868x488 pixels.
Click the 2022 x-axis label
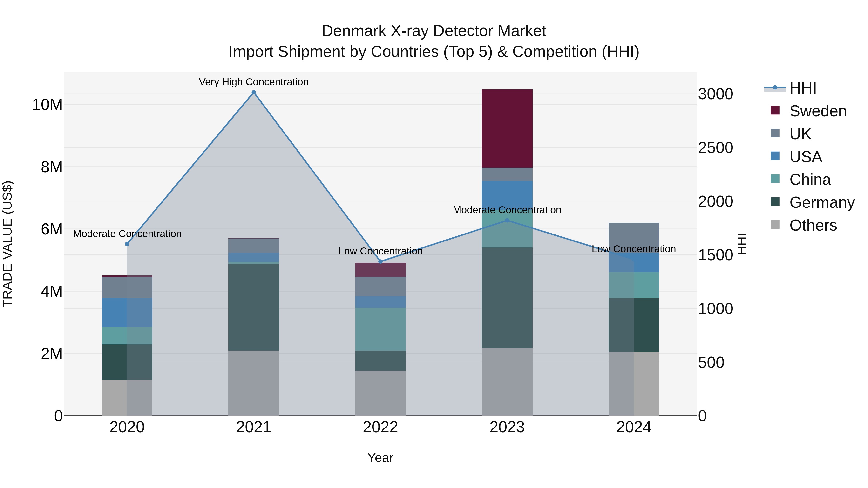[x=380, y=427]
